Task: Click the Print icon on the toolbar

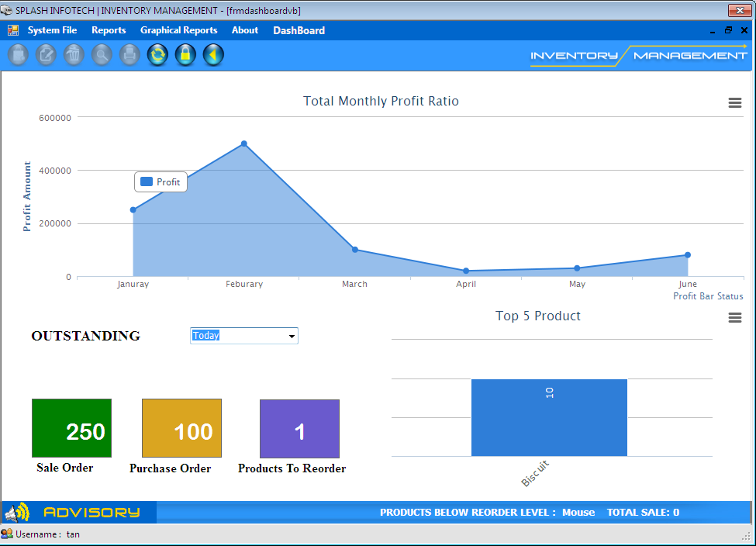Action: 129,55
